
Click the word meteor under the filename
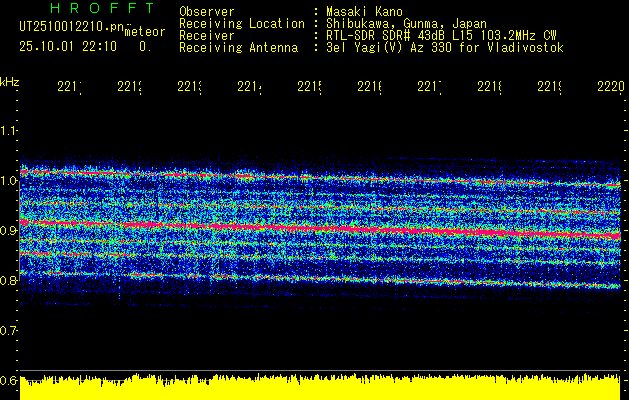145,32
